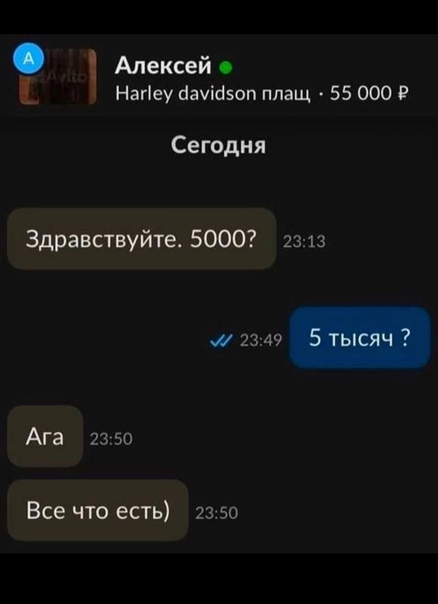Tap the 23:13 message timestamp
Viewport: 438px width, 604px height.
coord(304,242)
